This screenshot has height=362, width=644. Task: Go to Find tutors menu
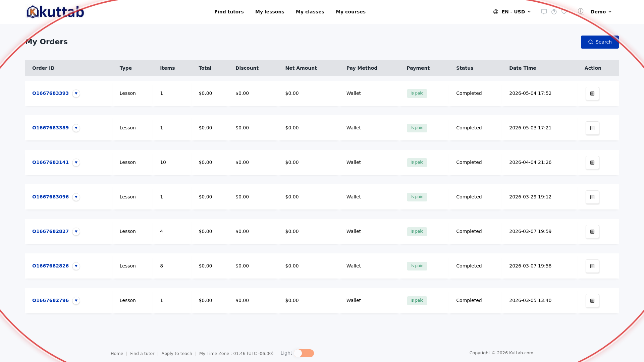tap(229, 12)
